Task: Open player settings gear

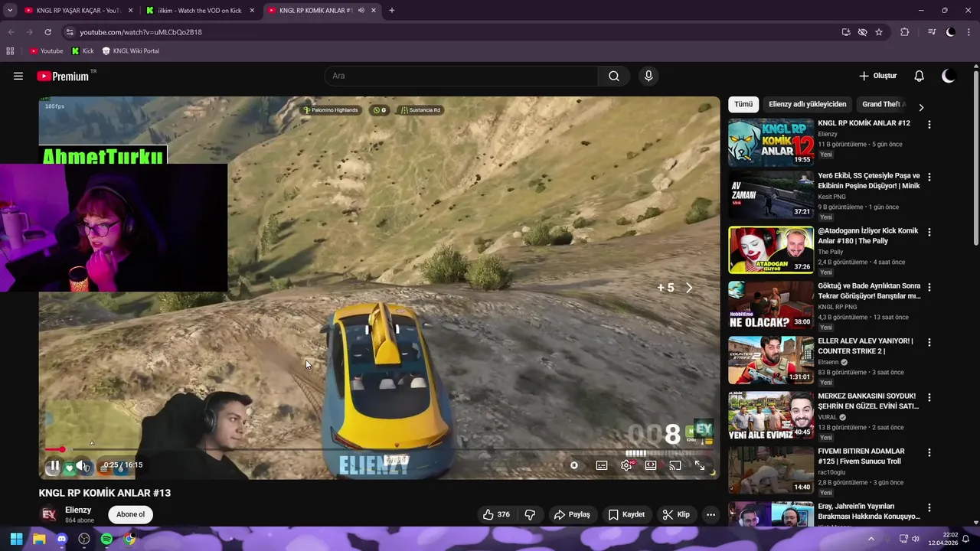Action: coord(626,465)
